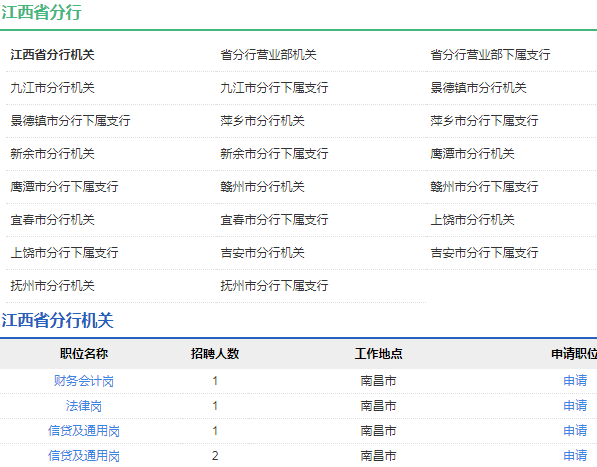Image resolution: width=597 pixels, height=467 pixels.
Task: Open 新余市分行下属支行 link
Action: click(274, 154)
